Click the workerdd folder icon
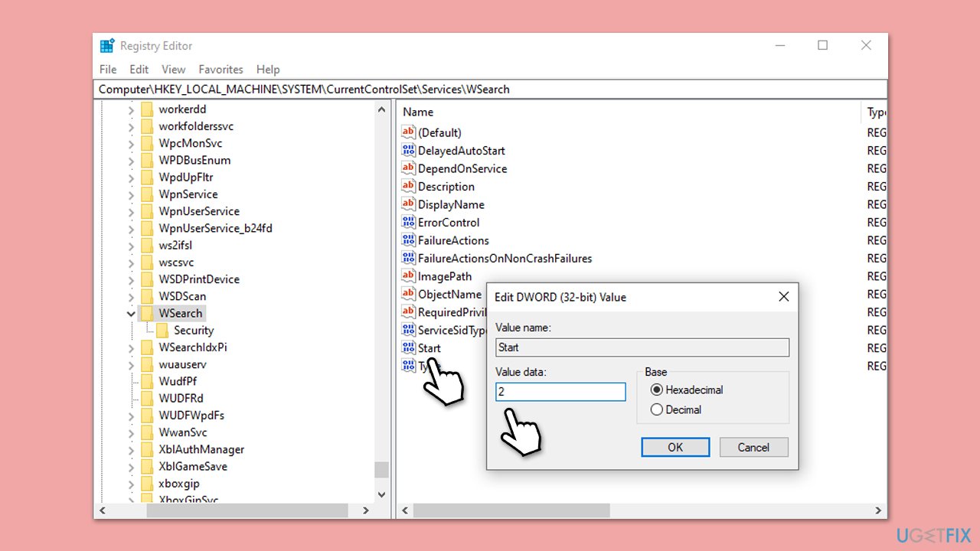Image resolution: width=980 pixels, height=551 pixels. point(147,109)
